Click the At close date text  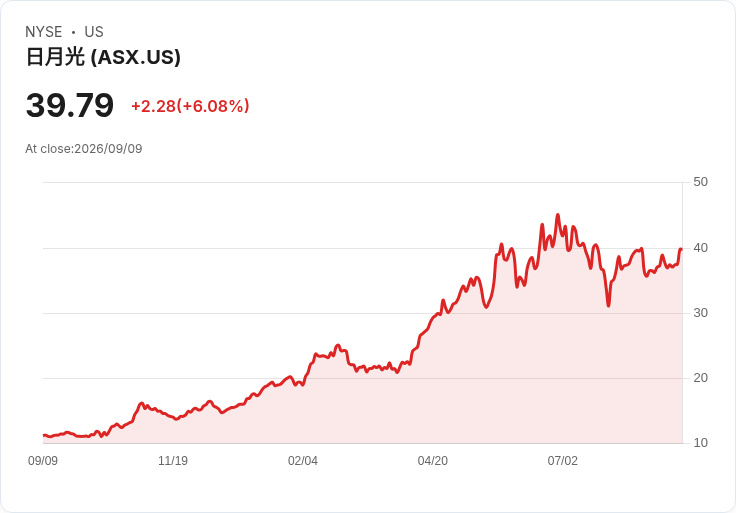click(84, 149)
